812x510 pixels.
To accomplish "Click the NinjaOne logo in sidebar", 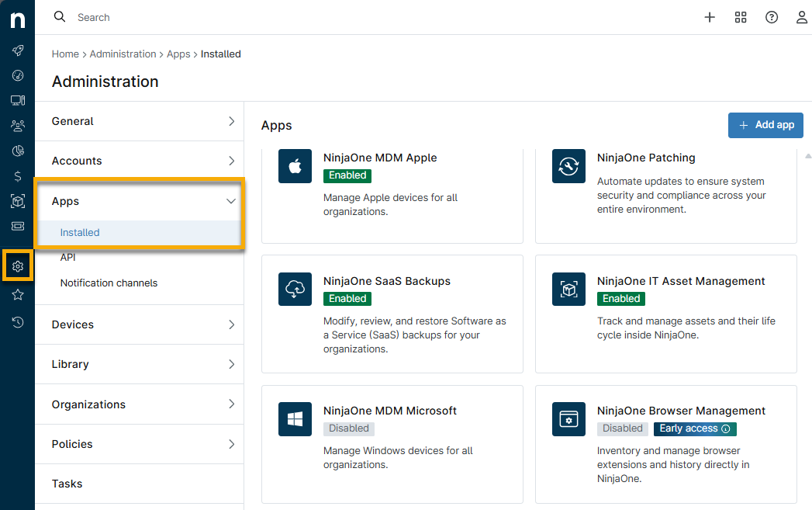I will pyautogui.click(x=18, y=19).
